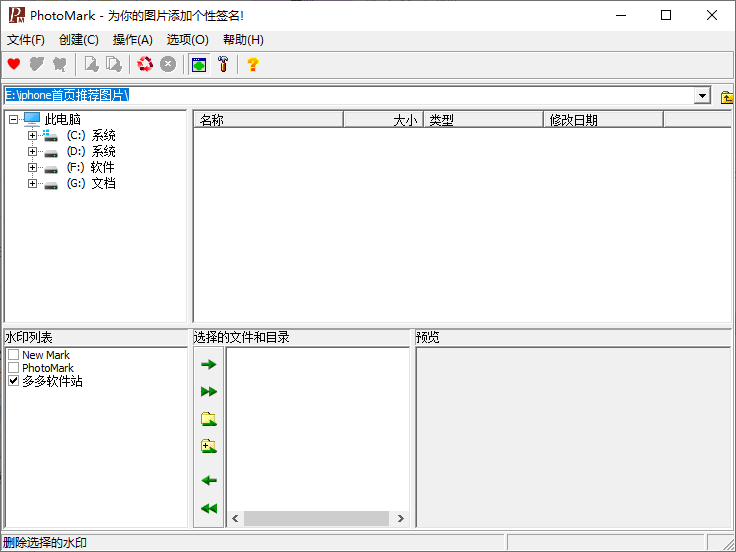The image size is (736, 552).
Task: Click the folder with plus sign icon
Action: pos(208,447)
